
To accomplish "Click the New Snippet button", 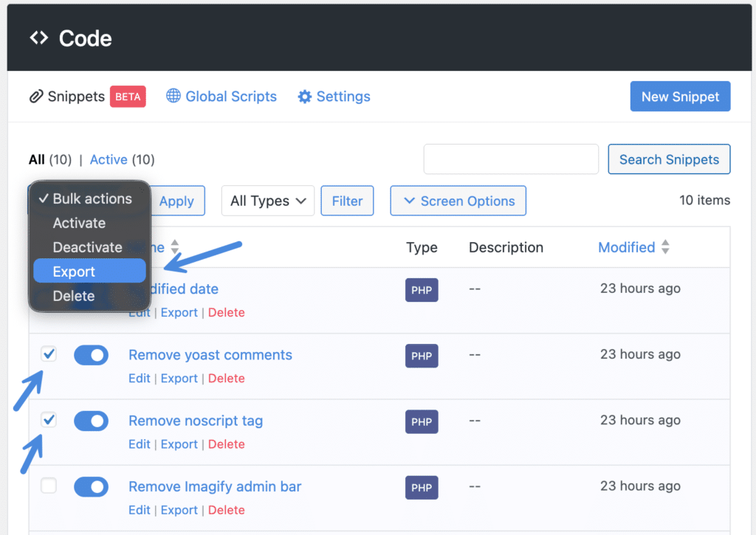I will pos(679,96).
